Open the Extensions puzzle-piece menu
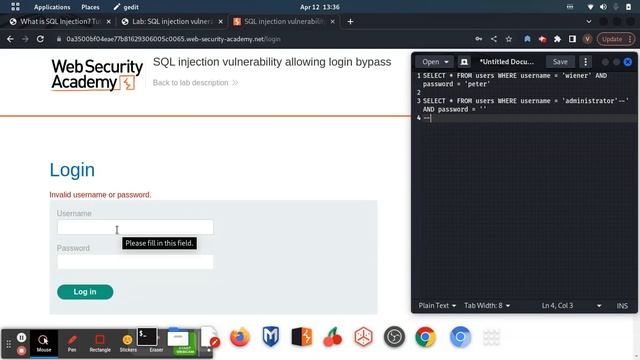Viewport: 640px width, 360px height. (x=557, y=39)
